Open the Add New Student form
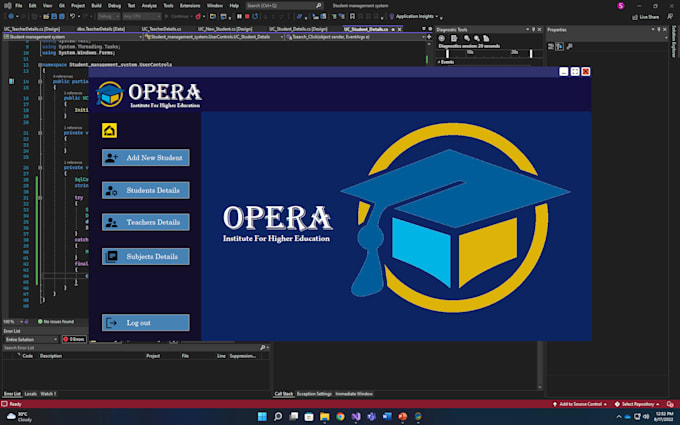 145,158
